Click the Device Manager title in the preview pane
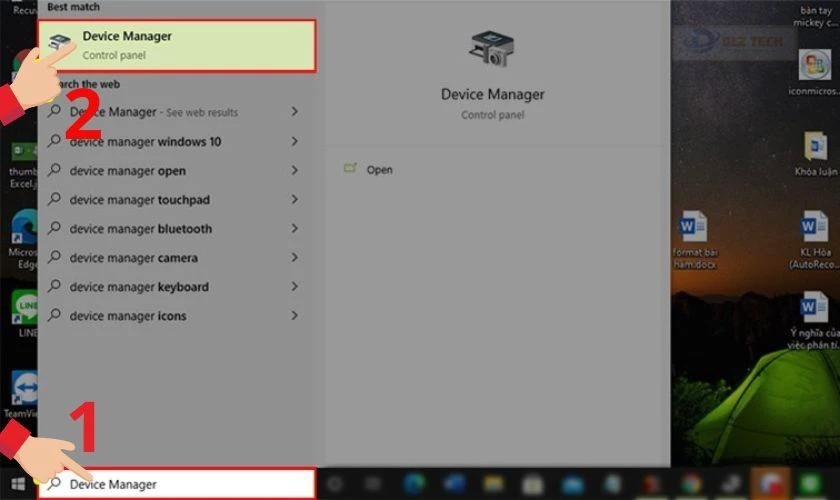840x500 pixels. (x=492, y=94)
